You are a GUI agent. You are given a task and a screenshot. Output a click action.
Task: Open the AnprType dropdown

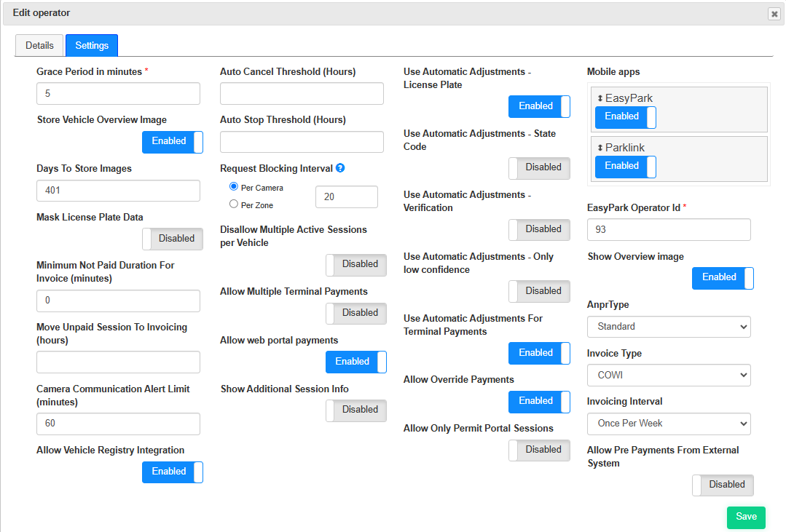click(669, 327)
